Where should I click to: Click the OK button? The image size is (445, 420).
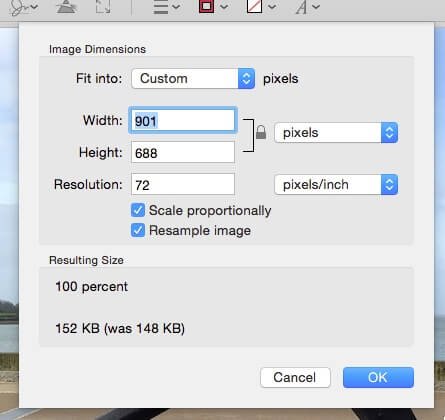378,377
